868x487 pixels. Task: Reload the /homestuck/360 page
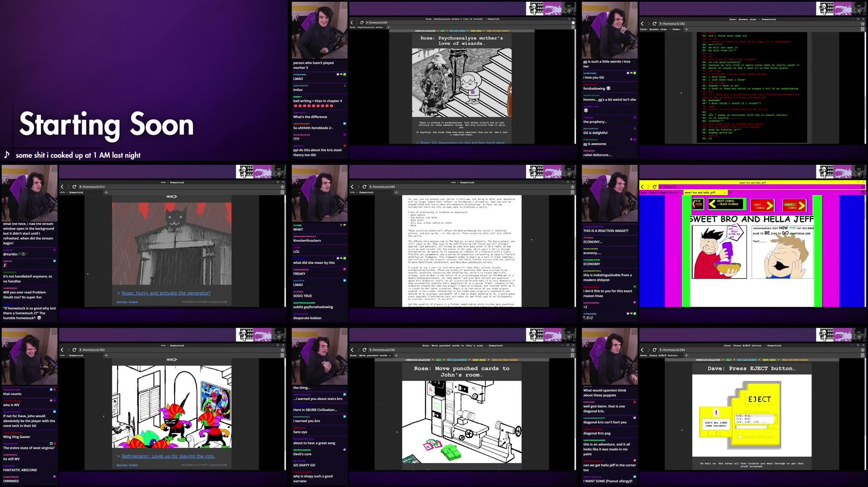coord(362,22)
